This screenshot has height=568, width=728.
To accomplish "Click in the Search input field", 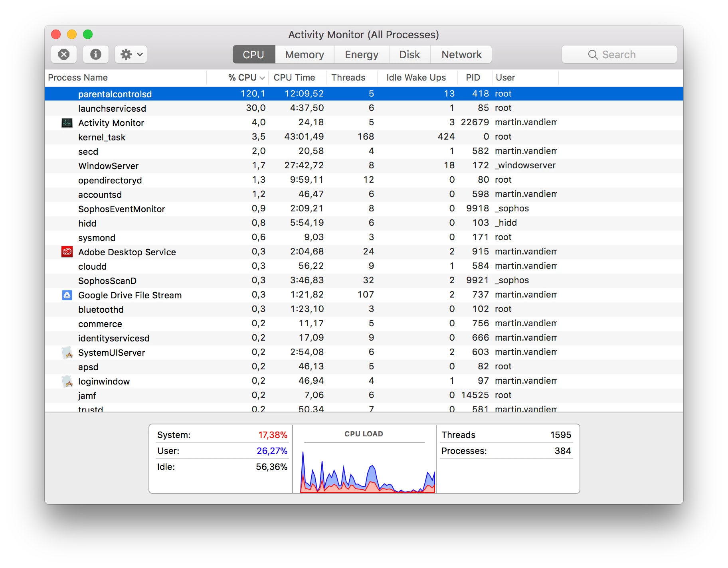I will (x=619, y=54).
